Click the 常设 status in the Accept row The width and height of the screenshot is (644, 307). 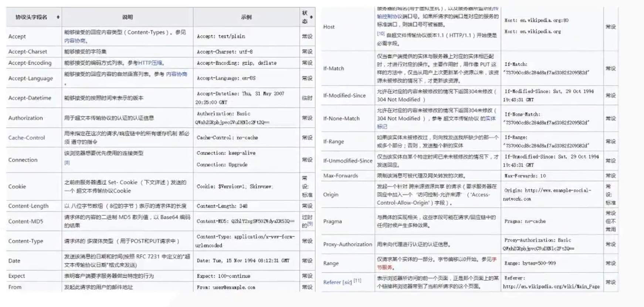point(307,36)
